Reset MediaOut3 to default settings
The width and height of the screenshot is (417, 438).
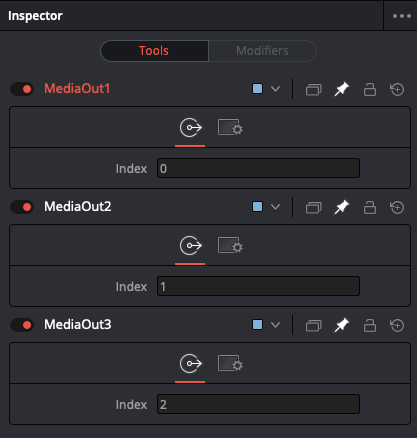pyautogui.click(x=397, y=325)
